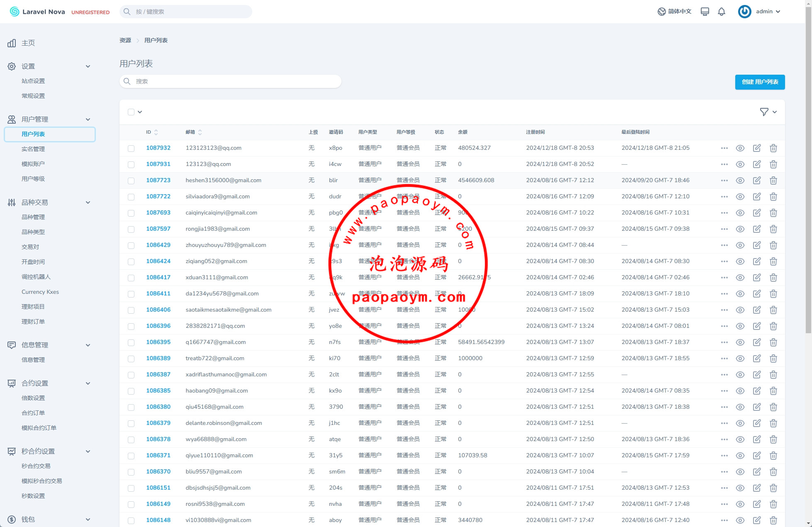The width and height of the screenshot is (812, 527).
Task: Edit user 1086371 with pencil icon
Action: click(x=757, y=456)
